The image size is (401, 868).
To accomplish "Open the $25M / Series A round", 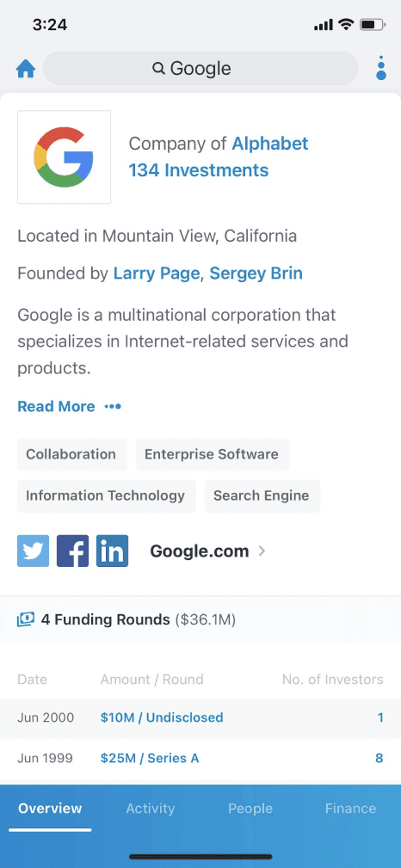I will 150,759.
